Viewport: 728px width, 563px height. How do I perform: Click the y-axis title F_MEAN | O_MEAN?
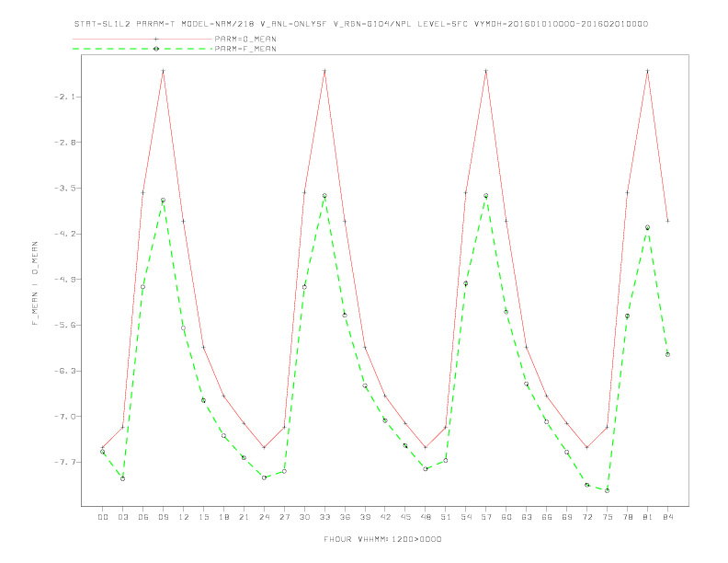[35, 283]
